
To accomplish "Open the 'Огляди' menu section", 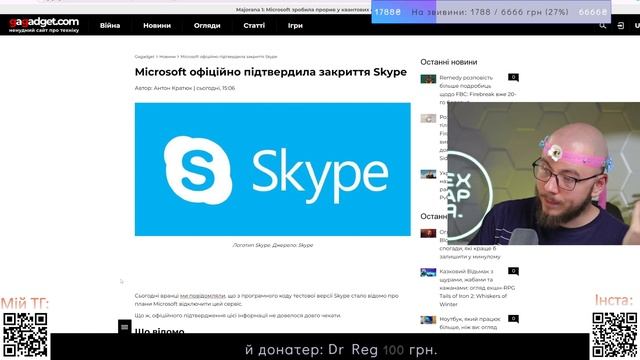I will coord(207,25).
